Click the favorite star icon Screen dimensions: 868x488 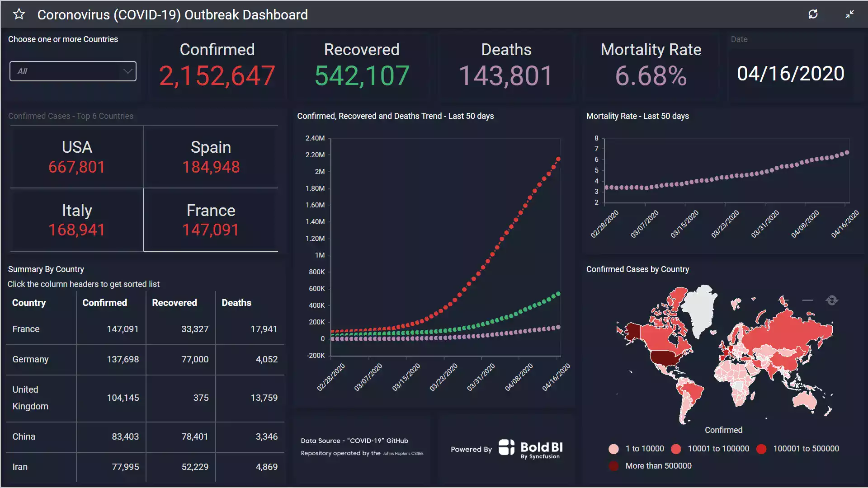[x=19, y=14]
